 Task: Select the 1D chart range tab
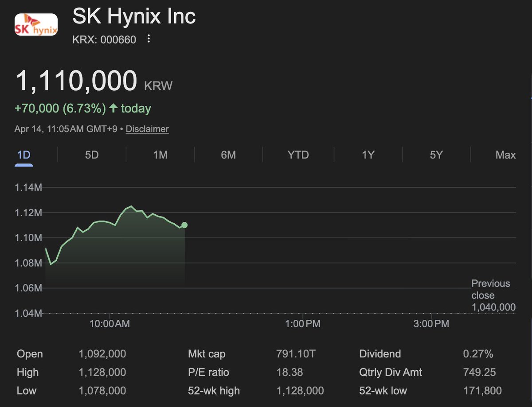pyautogui.click(x=24, y=155)
